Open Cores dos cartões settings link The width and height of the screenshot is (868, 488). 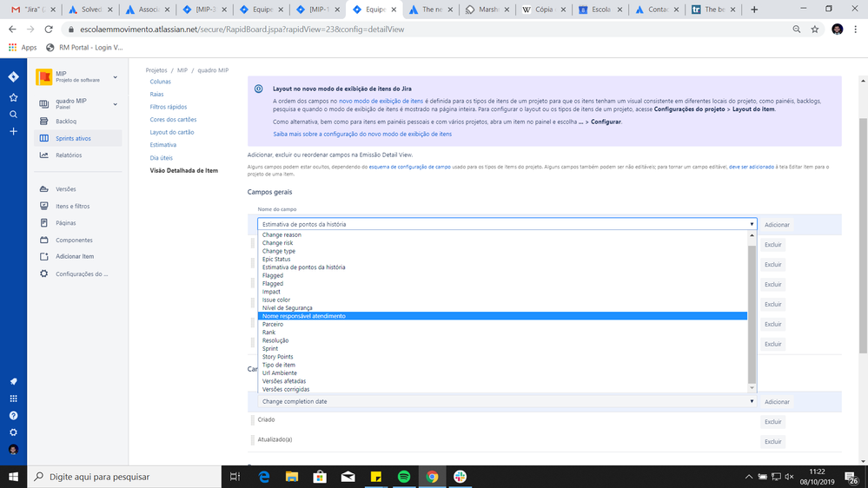173,120
